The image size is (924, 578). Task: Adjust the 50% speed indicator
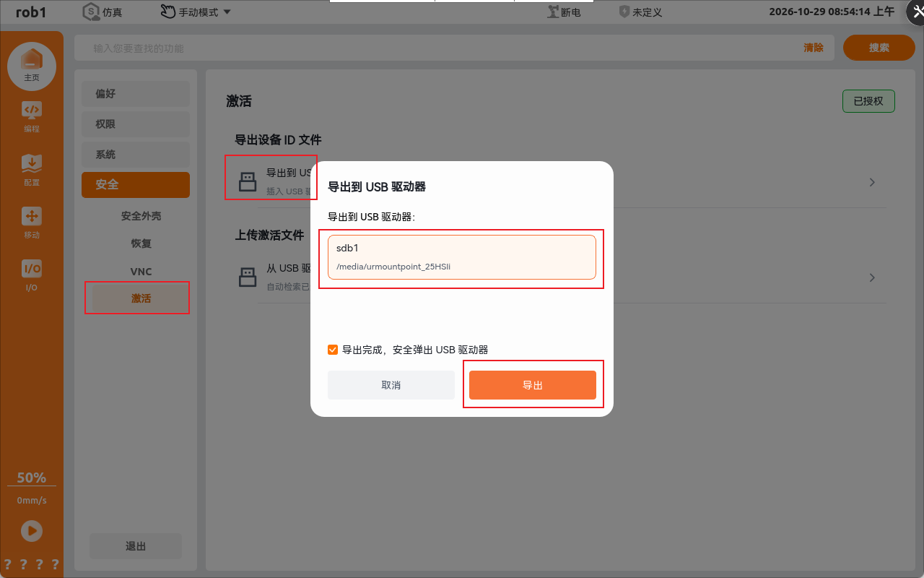click(x=32, y=478)
